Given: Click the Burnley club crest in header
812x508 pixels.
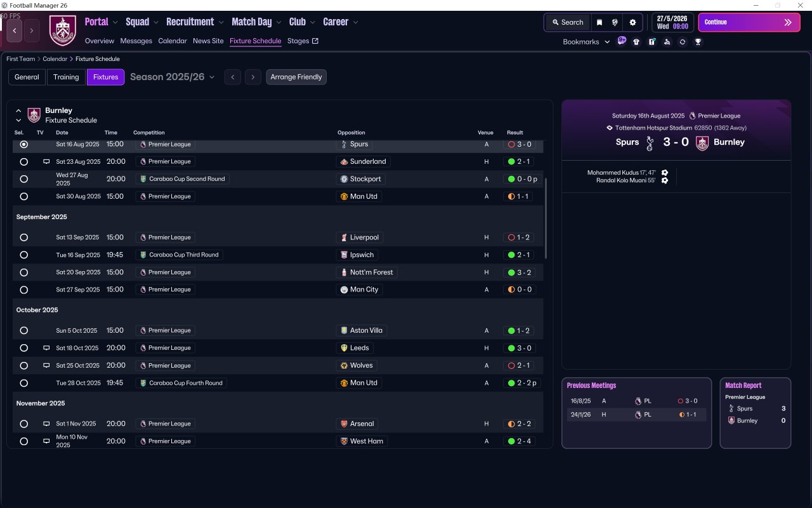Looking at the screenshot, I should [x=62, y=30].
